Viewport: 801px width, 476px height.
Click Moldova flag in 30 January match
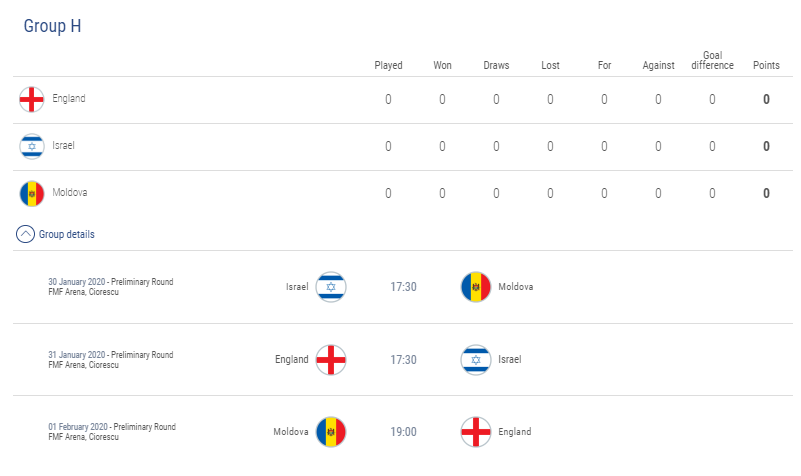click(476, 287)
